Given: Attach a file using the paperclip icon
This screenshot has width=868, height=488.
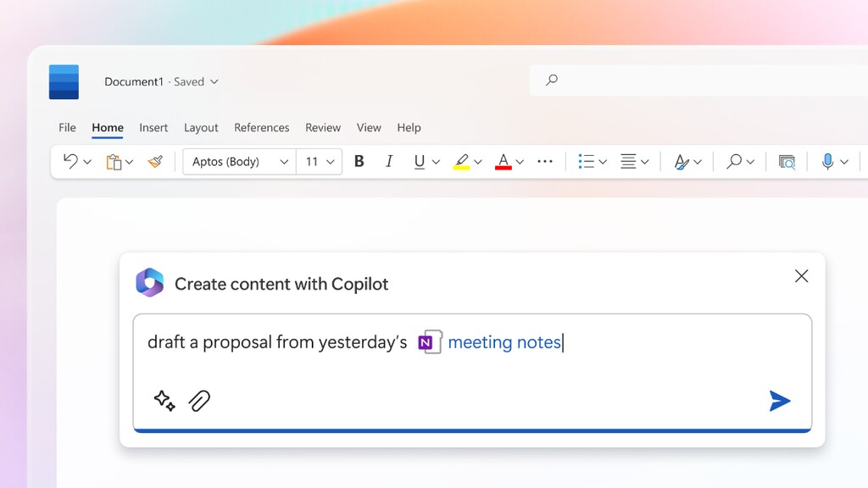Looking at the screenshot, I should coord(199,401).
